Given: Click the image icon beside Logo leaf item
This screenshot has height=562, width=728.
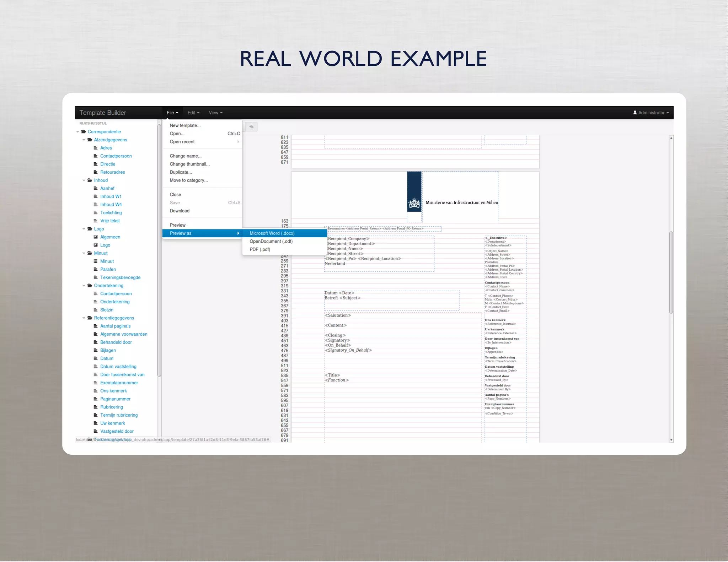Looking at the screenshot, I should (96, 245).
